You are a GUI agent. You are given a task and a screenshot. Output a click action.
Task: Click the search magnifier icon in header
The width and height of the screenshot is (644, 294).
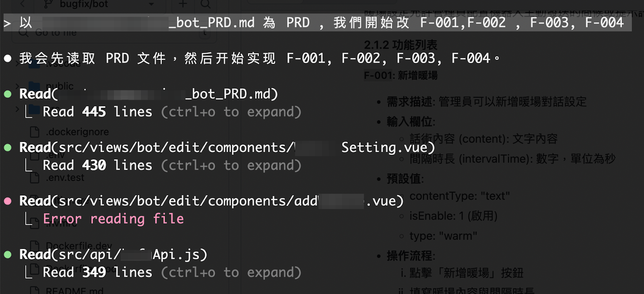[x=206, y=4]
